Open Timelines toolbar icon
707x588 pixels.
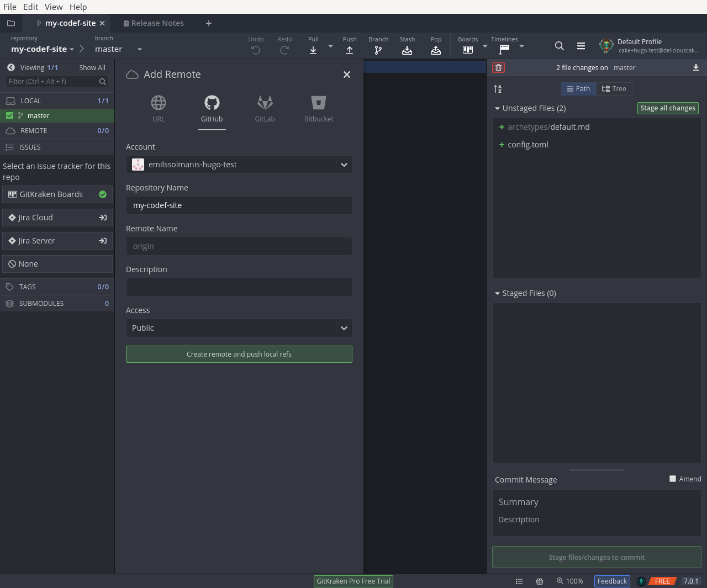[504, 50]
